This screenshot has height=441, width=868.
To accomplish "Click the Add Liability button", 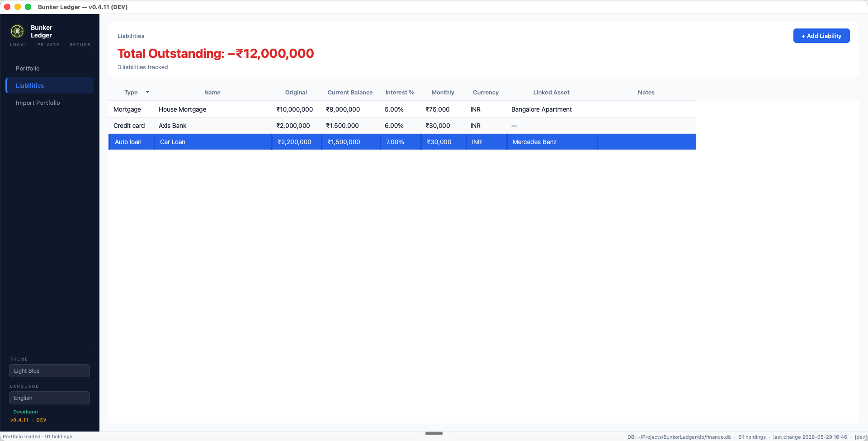I will click(821, 36).
